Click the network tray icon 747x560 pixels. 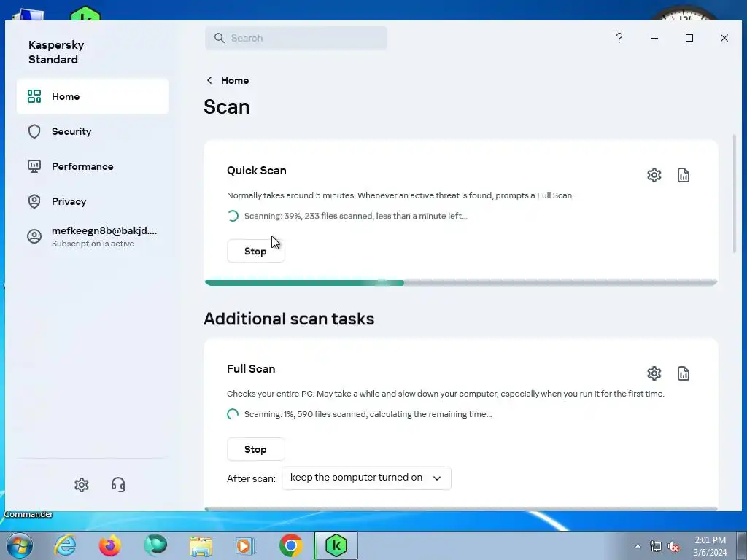tap(656, 547)
